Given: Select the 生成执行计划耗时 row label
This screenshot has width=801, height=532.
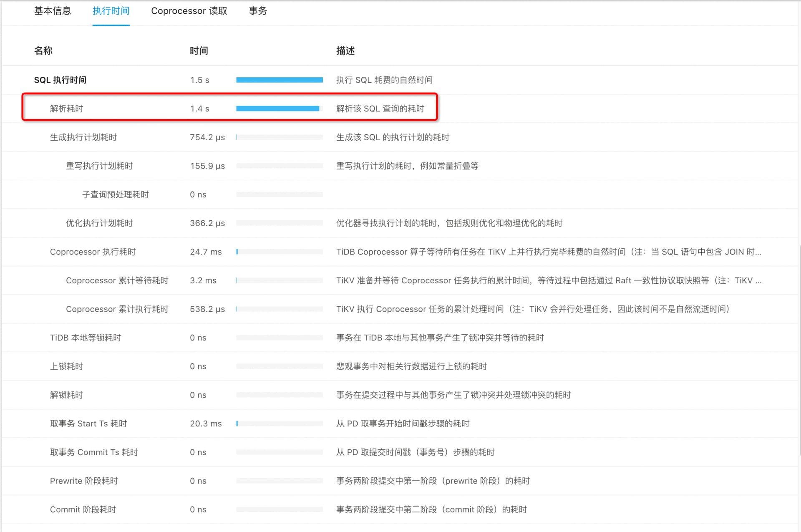Looking at the screenshot, I should tap(83, 137).
